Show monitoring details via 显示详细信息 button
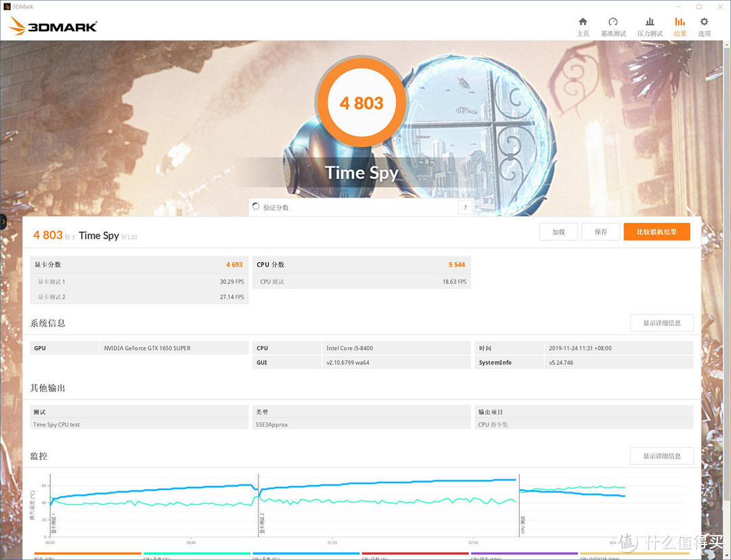The height and width of the screenshot is (560, 731). point(661,456)
